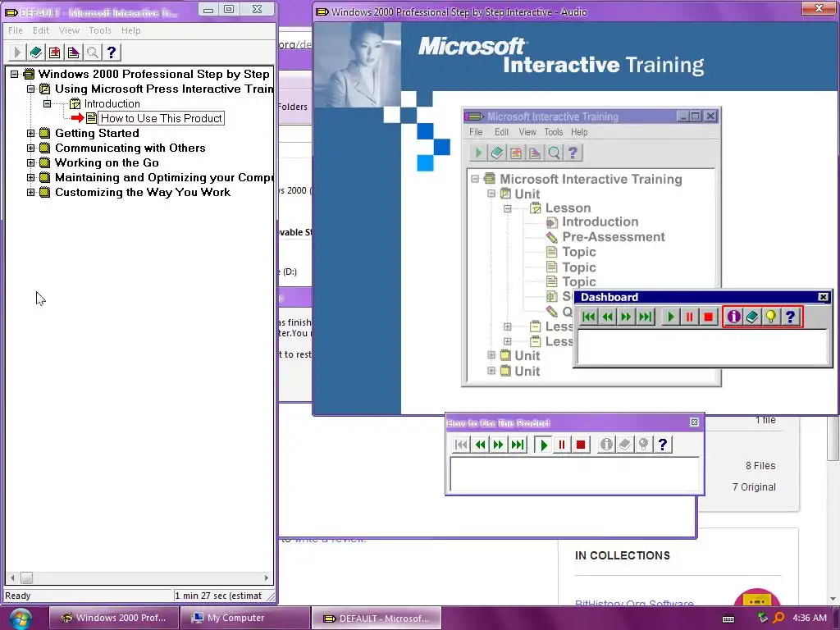840x630 pixels.
Task: Fast forward using the green double-right arrows
Action: pos(498,445)
